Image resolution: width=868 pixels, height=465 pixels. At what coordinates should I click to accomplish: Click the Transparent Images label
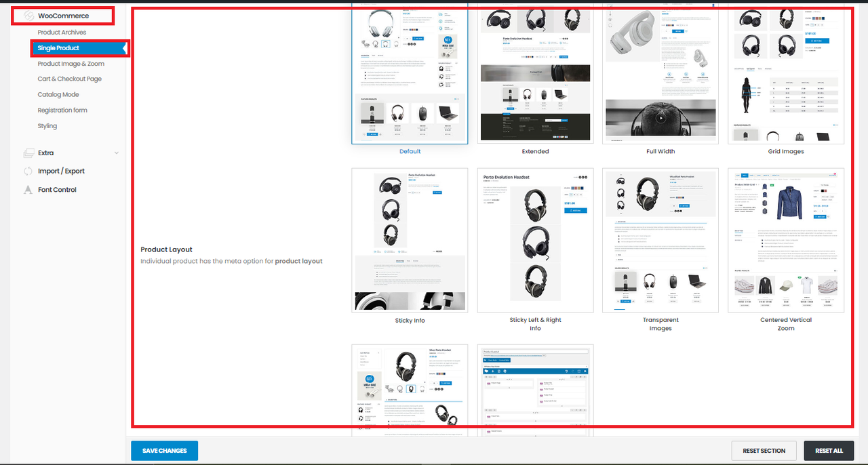click(x=660, y=324)
